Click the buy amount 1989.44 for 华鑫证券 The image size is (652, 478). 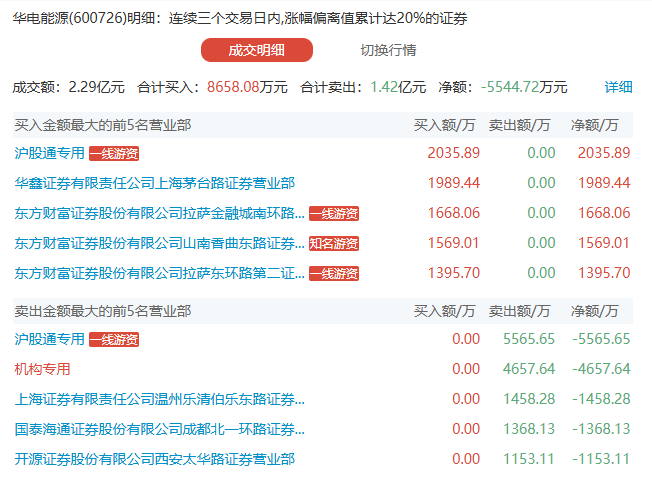454,183
